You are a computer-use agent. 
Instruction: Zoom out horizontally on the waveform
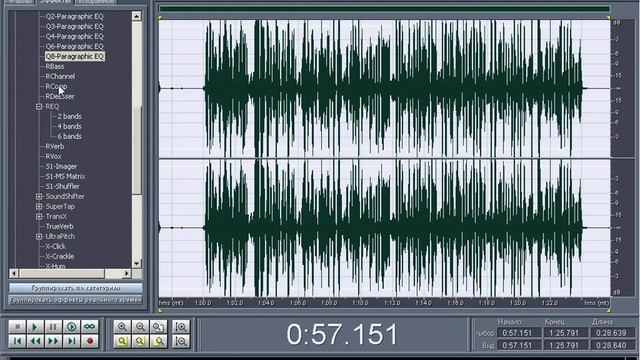pos(140,327)
